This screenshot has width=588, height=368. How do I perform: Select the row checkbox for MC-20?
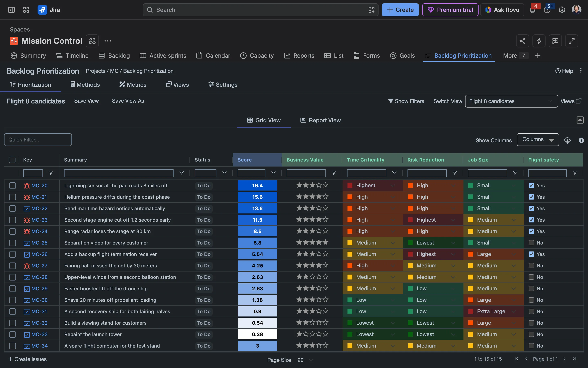pyautogui.click(x=12, y=185)
